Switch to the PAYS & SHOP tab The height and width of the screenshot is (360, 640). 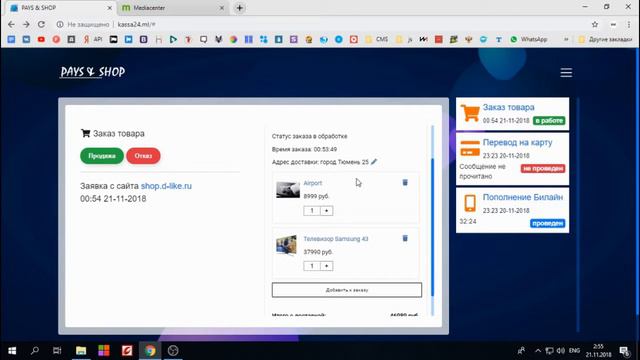(x=60, y=8)
